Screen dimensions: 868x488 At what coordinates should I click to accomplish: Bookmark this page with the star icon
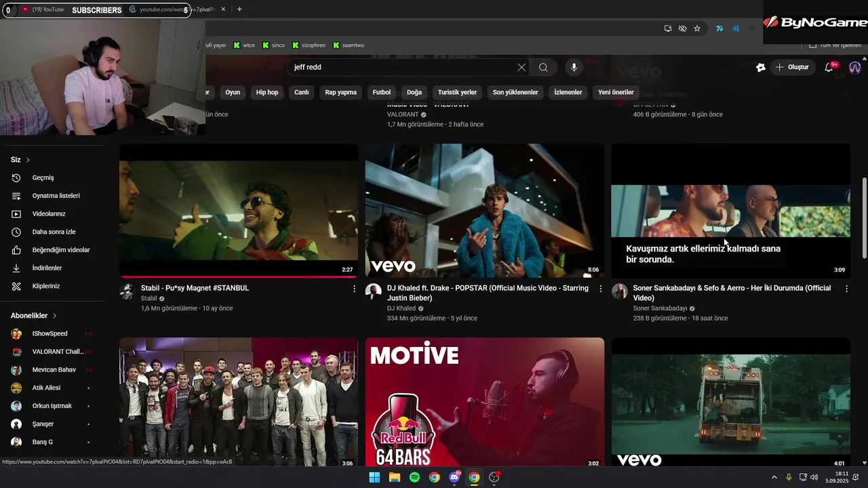[x=696, y=28]
